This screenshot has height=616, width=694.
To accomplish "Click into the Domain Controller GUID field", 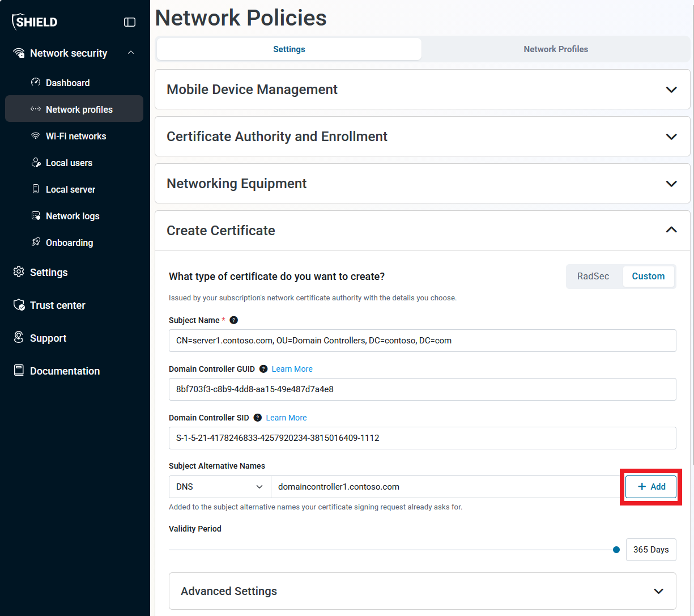I will tap(422, 389).
